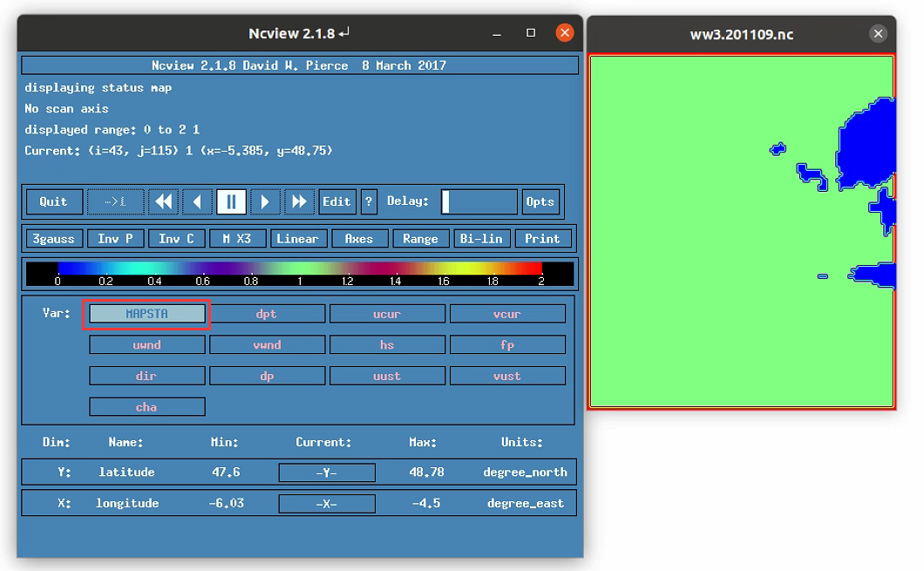Select the uwnd variable
924x571 pixels.
[146, 344]
